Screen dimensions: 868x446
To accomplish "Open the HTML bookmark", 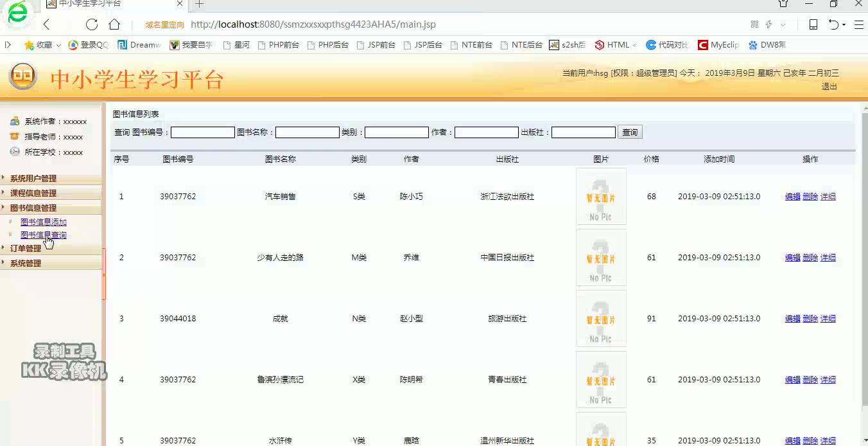I will 616,45.
